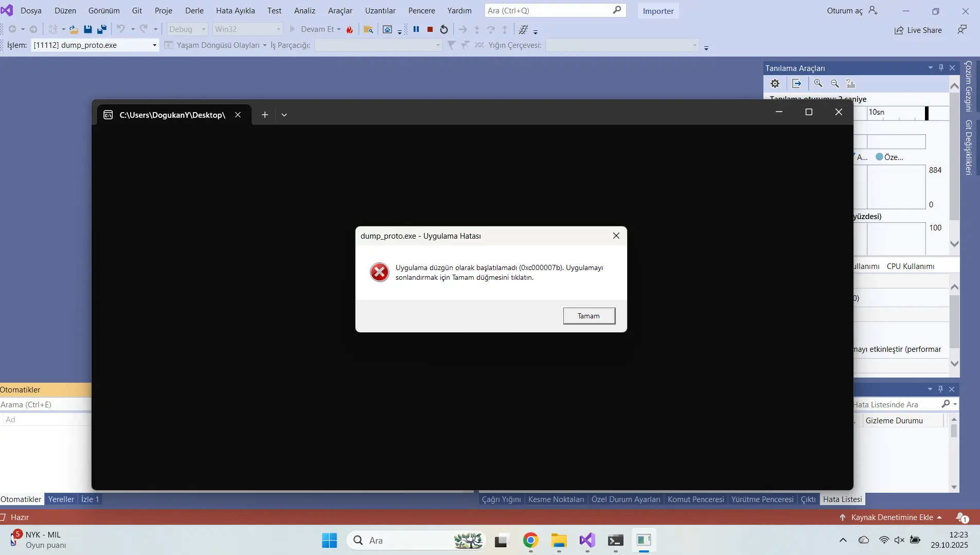This screenshot has height=555, width=980.
Task: Toggle pin on Tanılama Araçları panel
Action: coord(941,68)
